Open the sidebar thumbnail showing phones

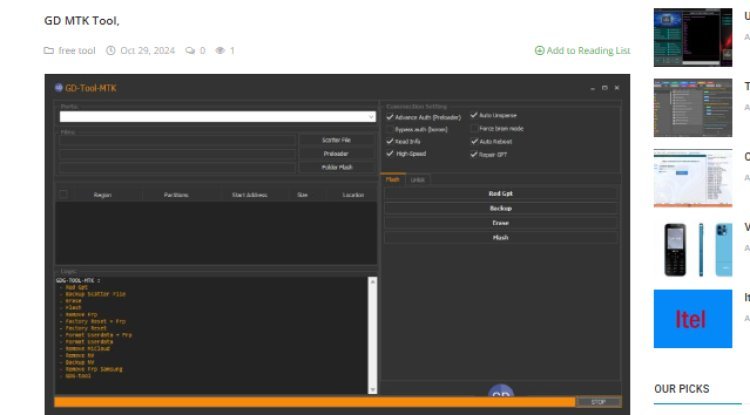[x=693, y=249]
